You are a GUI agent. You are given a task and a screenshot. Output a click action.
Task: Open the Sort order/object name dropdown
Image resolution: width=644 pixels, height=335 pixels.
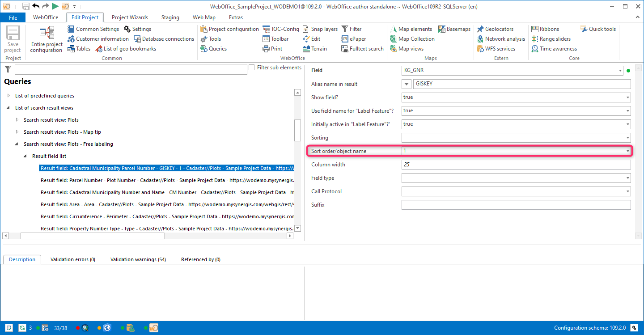(x=627, y=151)
